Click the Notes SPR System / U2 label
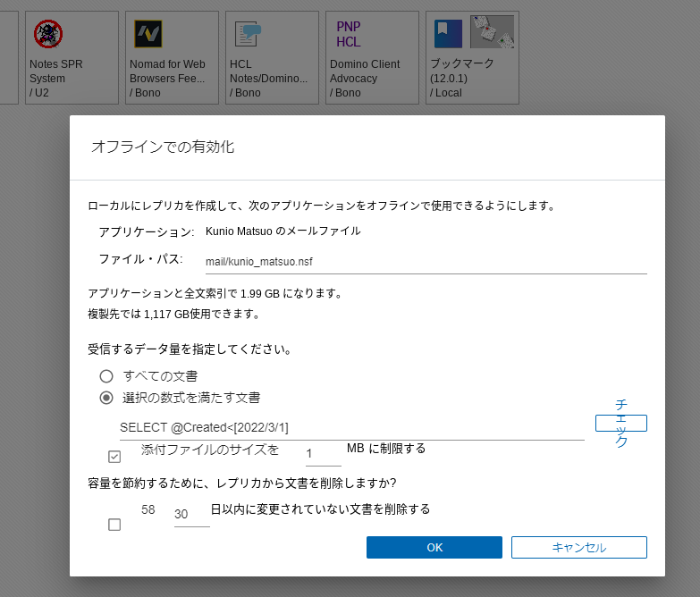Screen dimensions: 700x597 55,79
